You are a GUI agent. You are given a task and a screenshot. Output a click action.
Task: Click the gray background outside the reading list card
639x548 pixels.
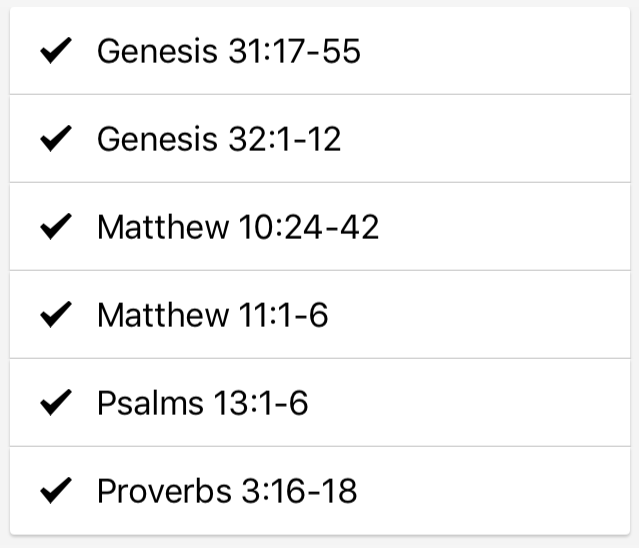tap(320, 543)
